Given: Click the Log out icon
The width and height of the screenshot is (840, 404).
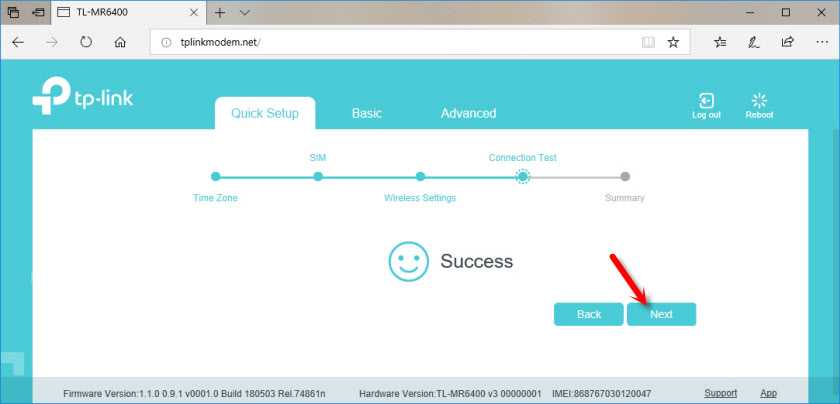Looking at the screenshot, I should [x=706, y=102].
